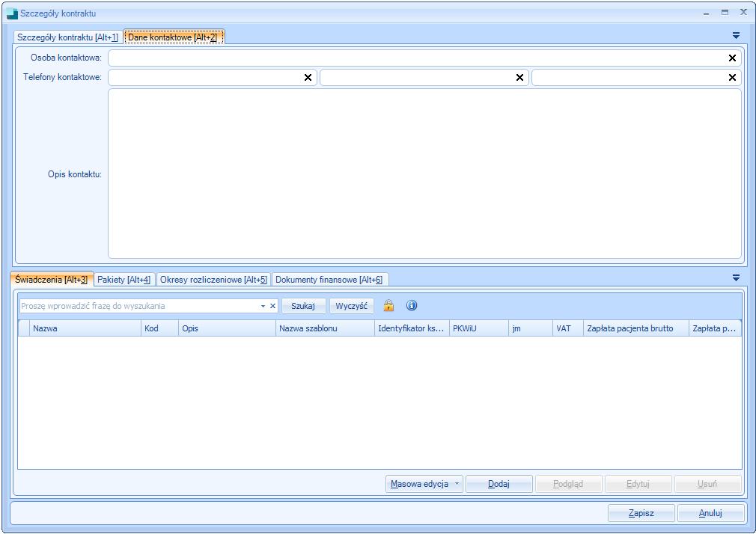Sort by the PKWiU column header
Image resolution: width=756 pixels, height=534 pixels.
(479, 328)
